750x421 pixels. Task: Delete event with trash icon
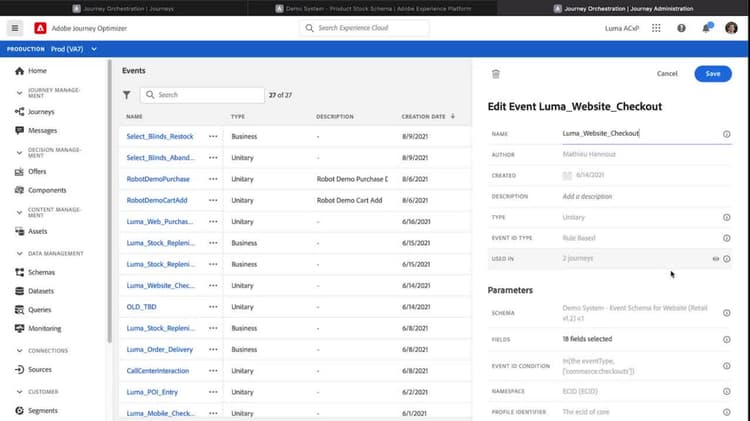(496, 74)
